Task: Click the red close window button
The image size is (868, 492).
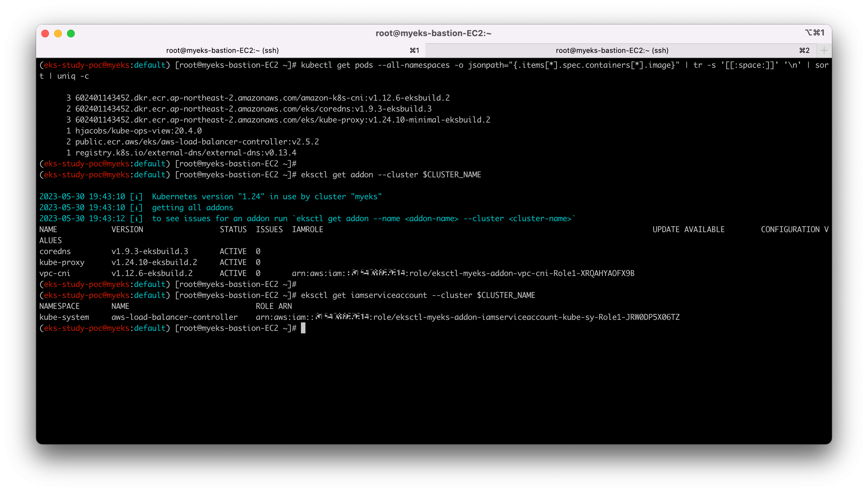Action: (45, 34)
